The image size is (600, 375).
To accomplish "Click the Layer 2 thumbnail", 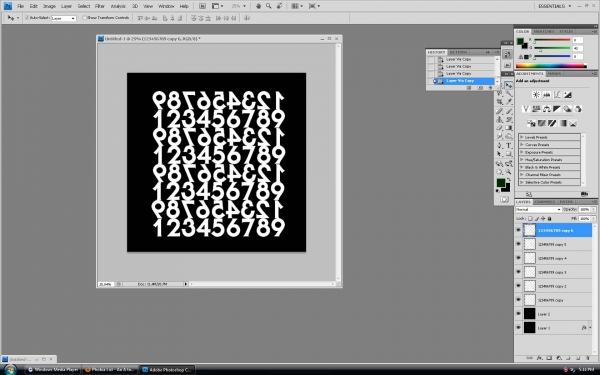I will click(529, 314).
